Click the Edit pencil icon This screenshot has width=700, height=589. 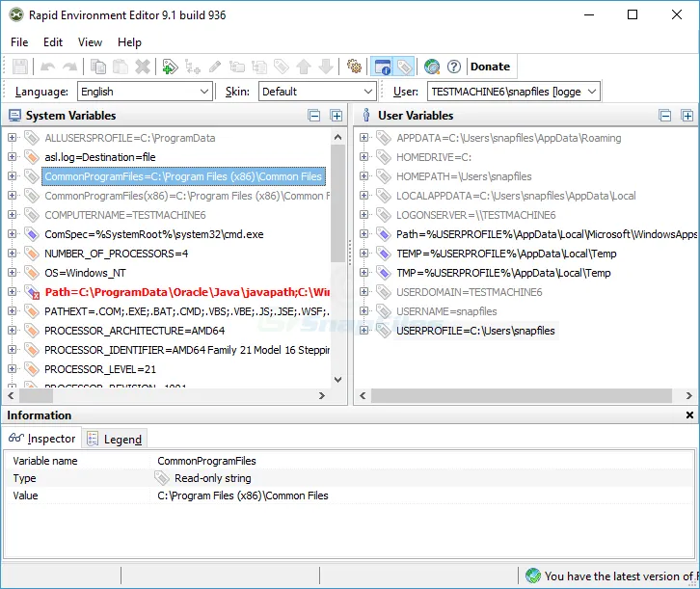(x=215, y=67)
